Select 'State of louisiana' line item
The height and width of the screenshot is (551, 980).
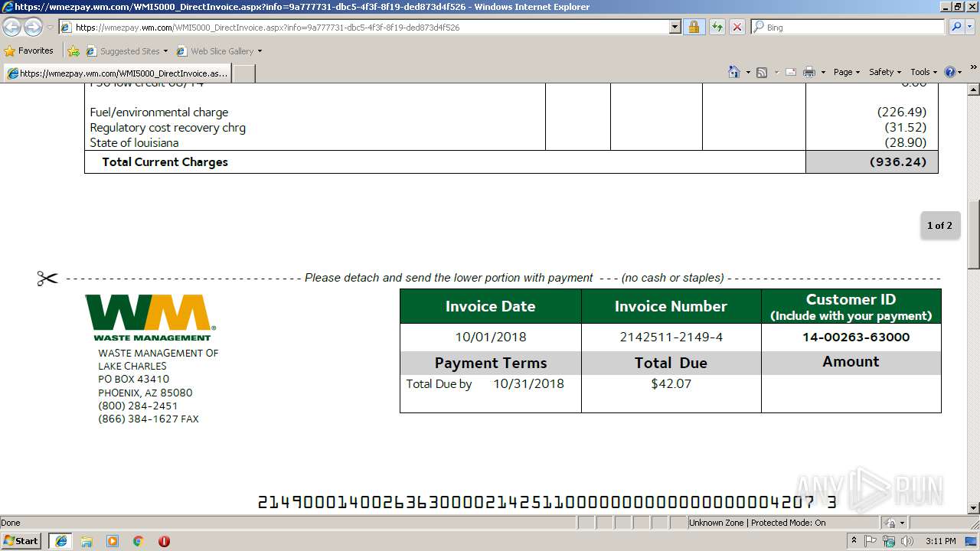pyautogui.click(x=134, y=143)
